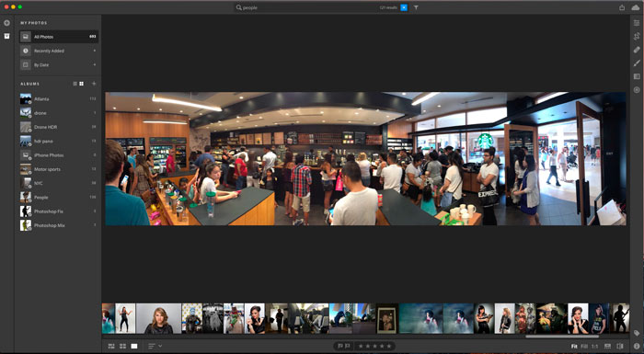Select the Healing Brush tool

point(637,50)
